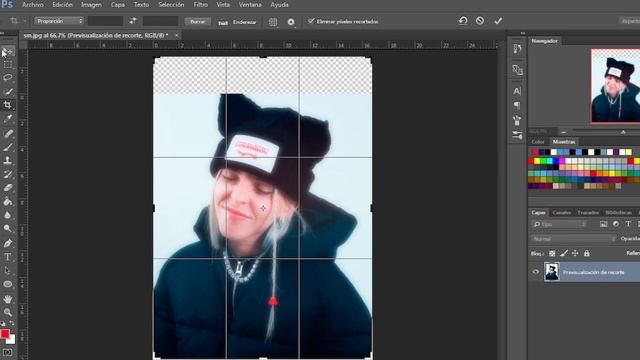The image size is (640, 360).
Task: Close the sm.jpg document tab
Action: coord(176,36)
